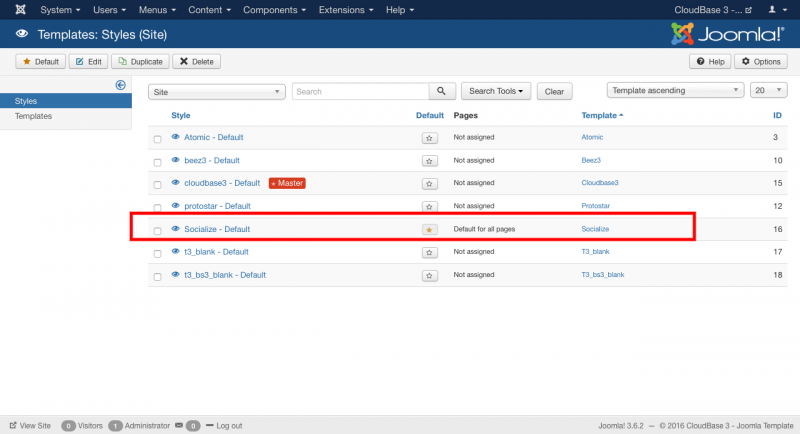Open the Help menu in top bar

tap(400, 10)
